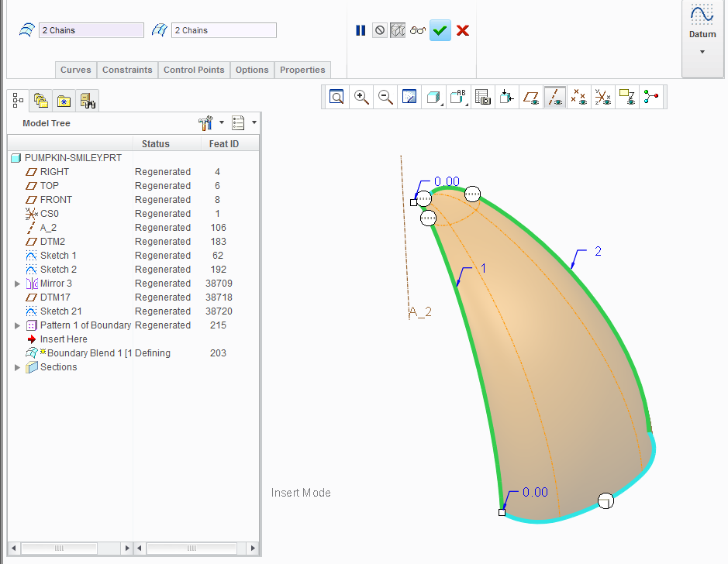This screenshot has width=728, height=564.
Task: Cancel the feature with red X
Action: [x=463, y=31]
